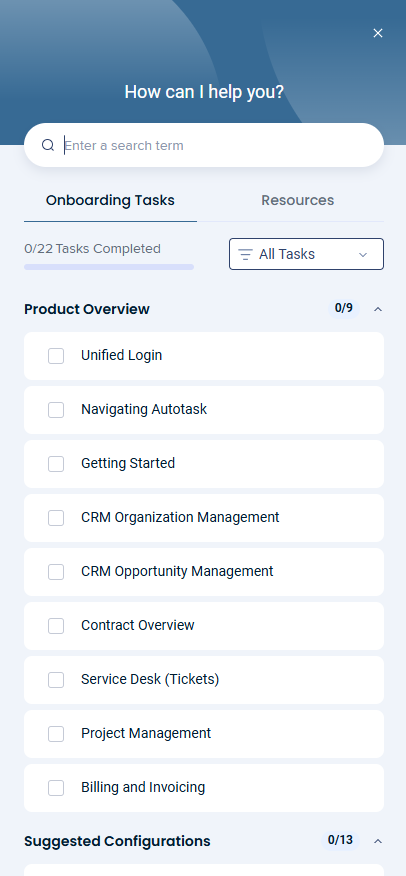406x876 pixels.
Task: Switch to the Resources tab
Action: click(298, 200)
